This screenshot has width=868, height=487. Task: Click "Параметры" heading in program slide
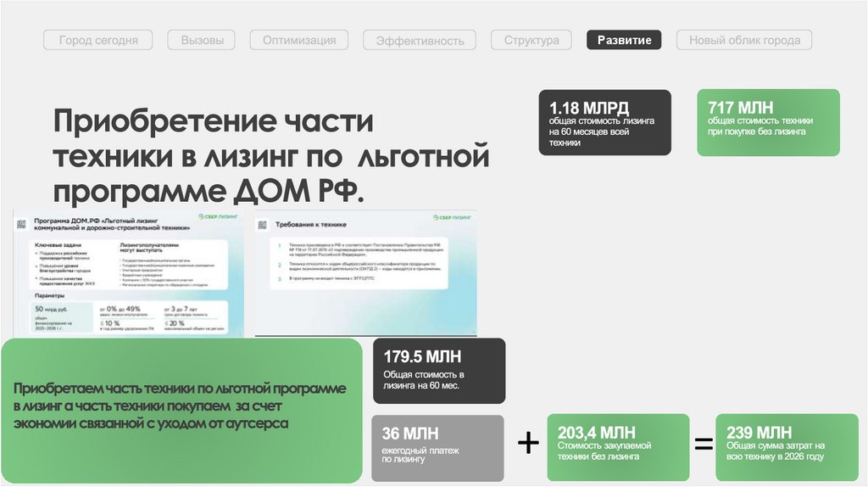(x=50, y=296)
